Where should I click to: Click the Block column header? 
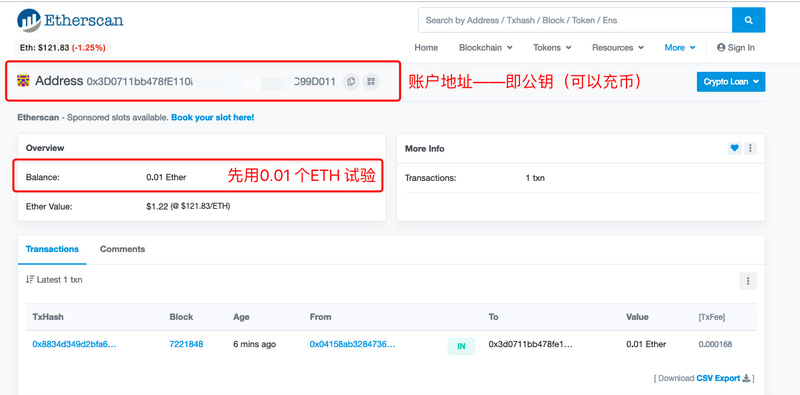(181, 317)
